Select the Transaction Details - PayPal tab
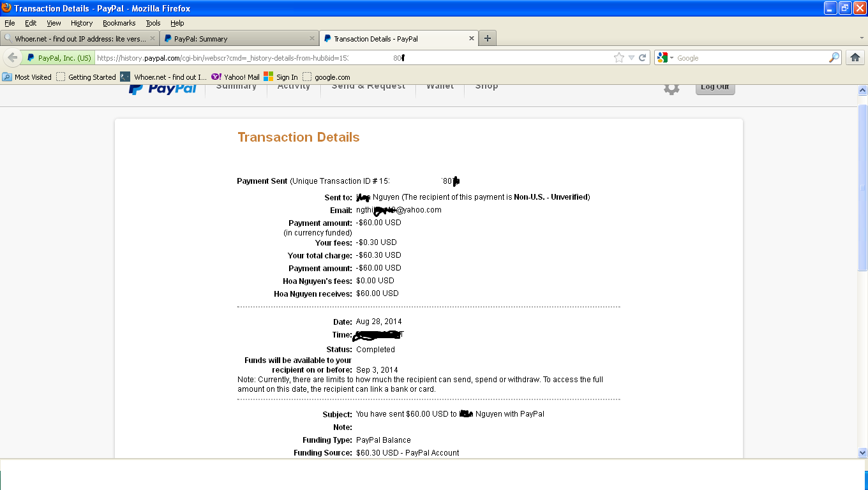 tap(399, 38)
